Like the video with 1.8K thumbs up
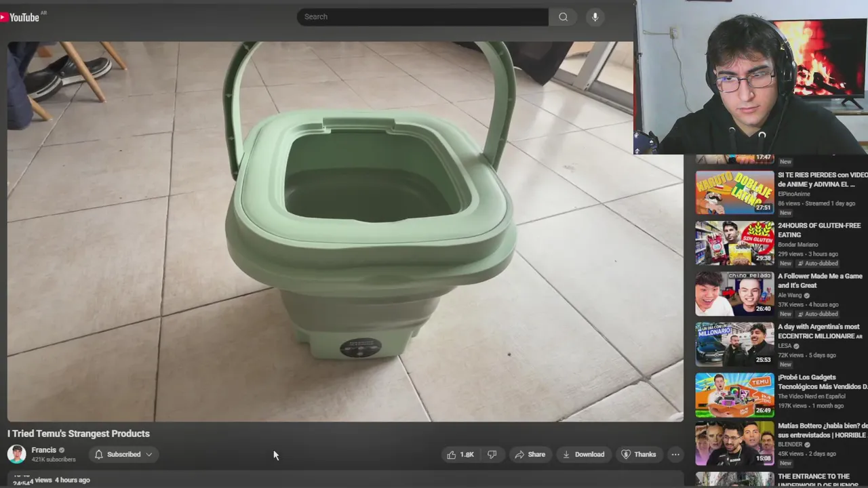 460,455
